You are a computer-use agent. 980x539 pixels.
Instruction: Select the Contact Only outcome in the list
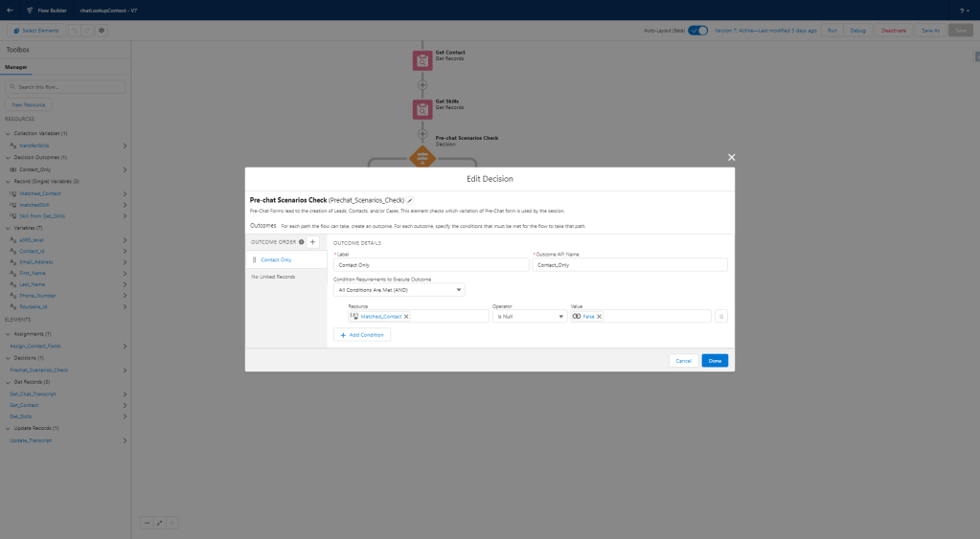pos(276,259)
